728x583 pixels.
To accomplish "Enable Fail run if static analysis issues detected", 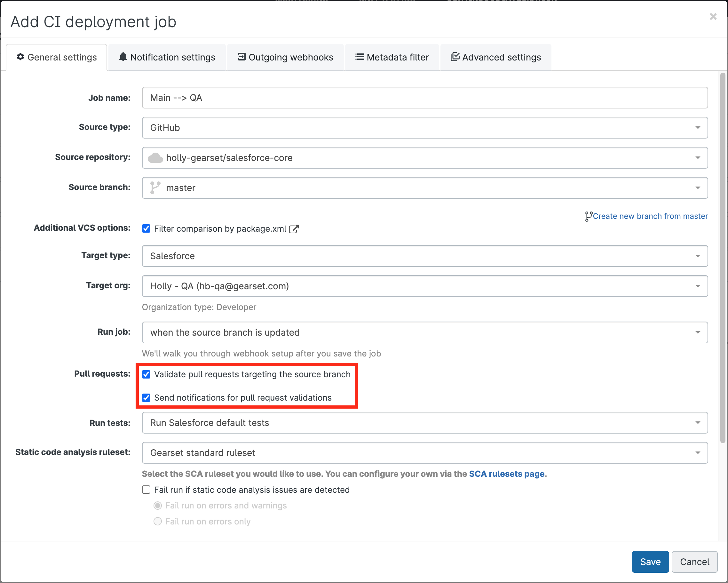I will pyautogui.click(x=146, y=490).
